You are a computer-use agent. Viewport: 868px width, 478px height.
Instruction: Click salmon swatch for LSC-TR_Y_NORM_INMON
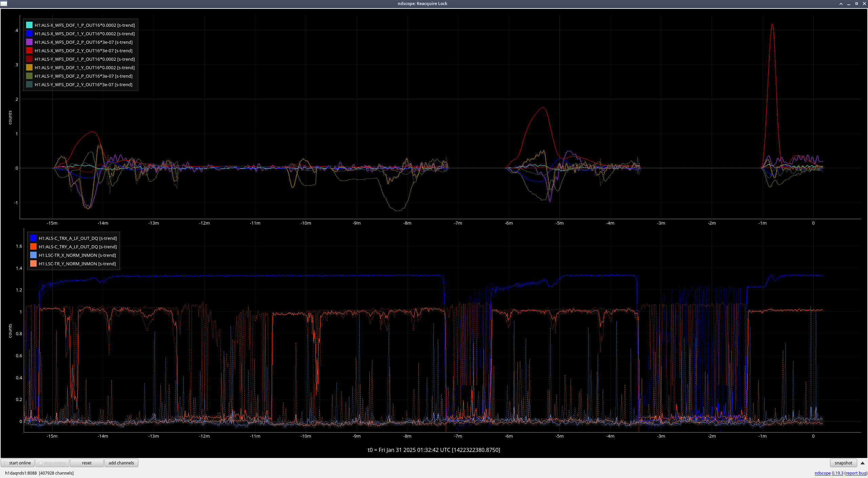pos(33,264)
